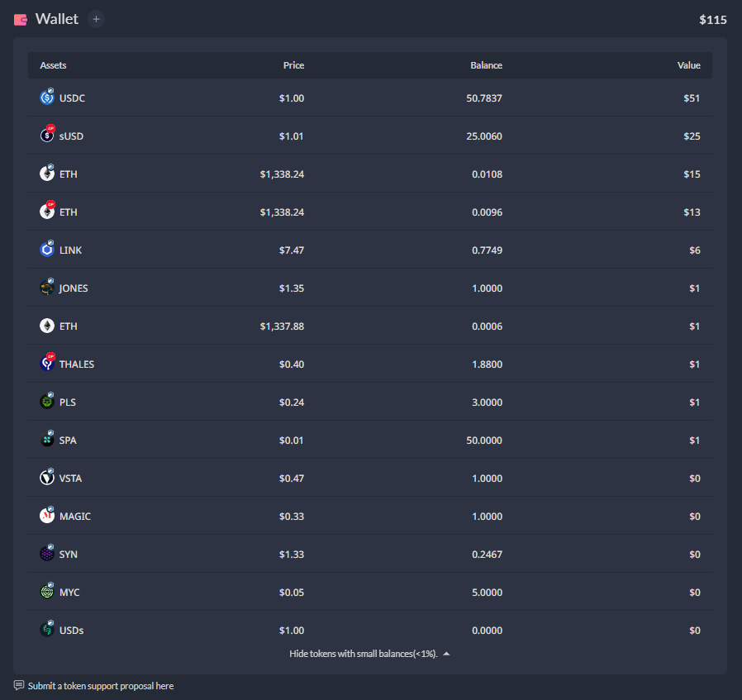Click THALES balance 1.8800
This screenshot has height=700, width=742.
click(x=487, y=364)
